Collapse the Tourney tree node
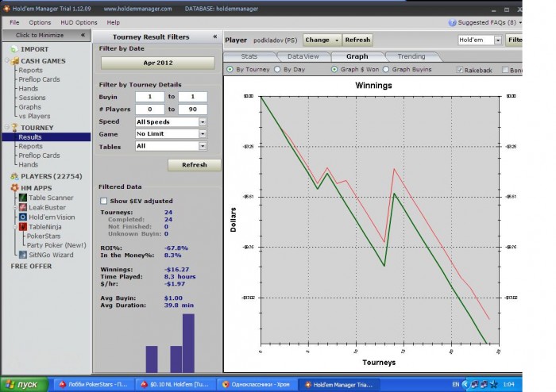The height and width of the screenshot is (392, 556). pyautogui.click(x=6, y=127)
